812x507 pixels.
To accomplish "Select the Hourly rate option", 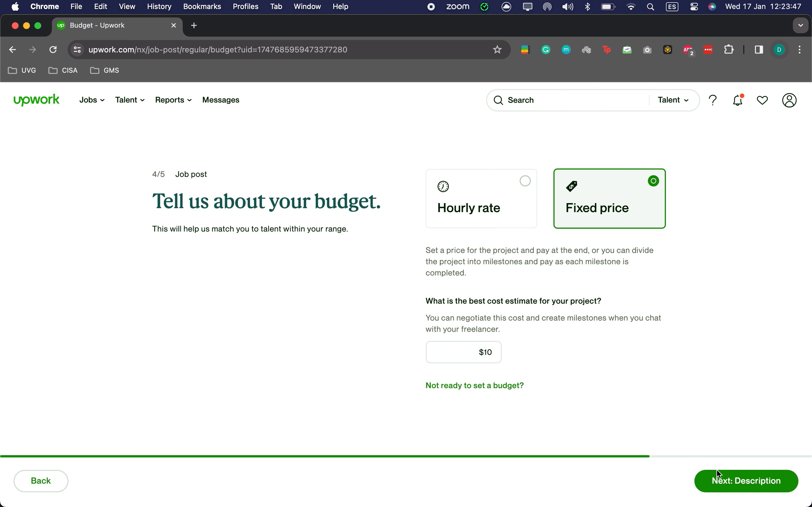I will tap(481, 199).
